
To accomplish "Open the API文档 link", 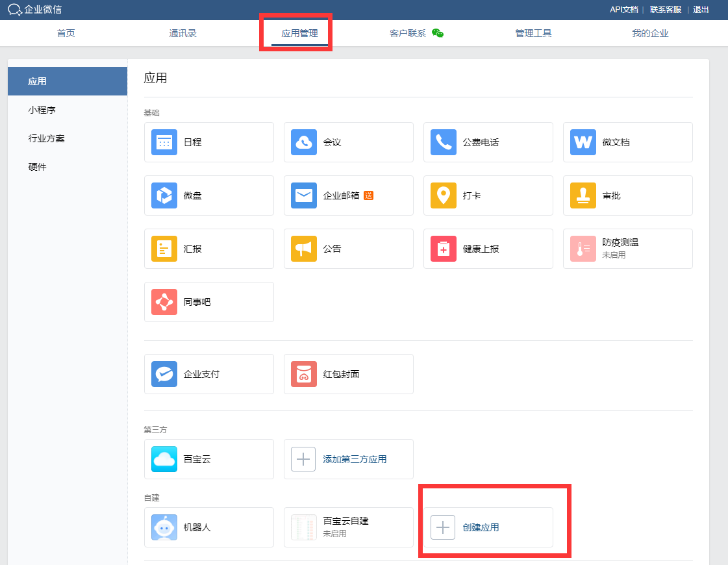I will [x=623, y=10].
